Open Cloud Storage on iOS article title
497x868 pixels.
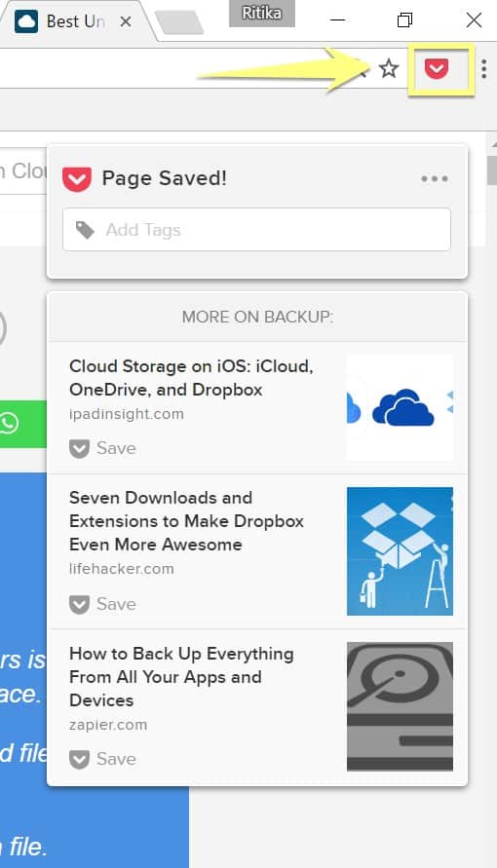(x=192, y=378)
